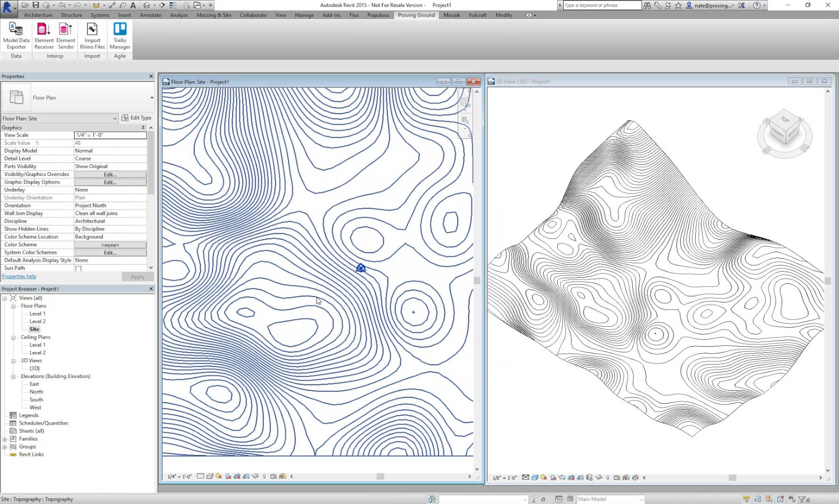The height and width of the screenshot is (504, 839).
Task: Click the Revit application menu button
Action: coord(8,8)
